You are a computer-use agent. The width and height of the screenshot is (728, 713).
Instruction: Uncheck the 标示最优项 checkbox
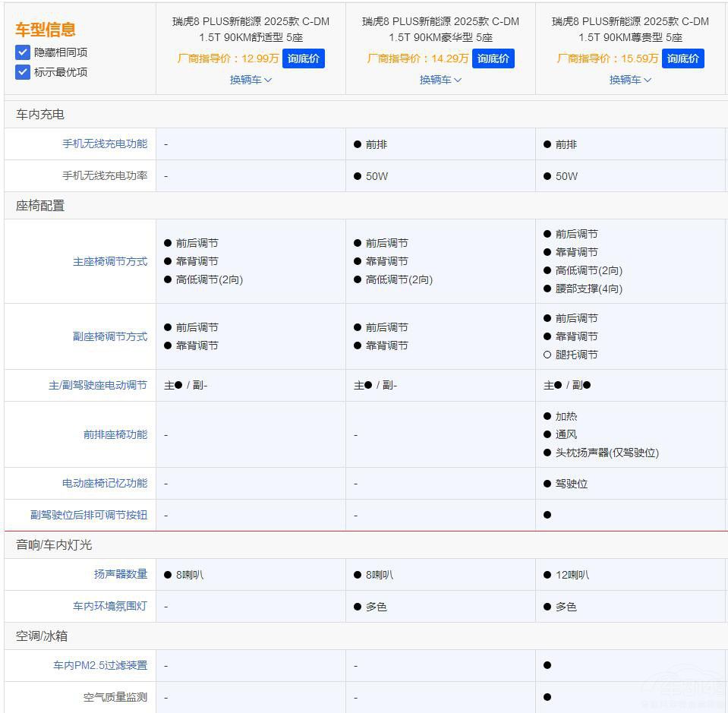pyautogui.click(x=23, y=72)
